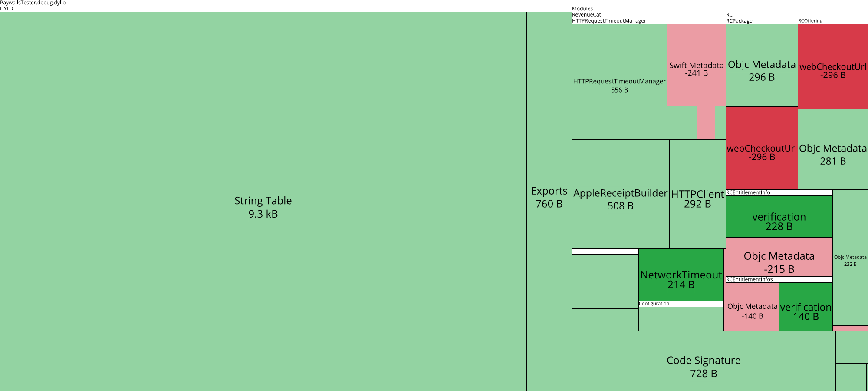This screenshot has width=868, height=391.
Task: Click the Objc Metadata -140 B cell
Action: click(752, 307)
